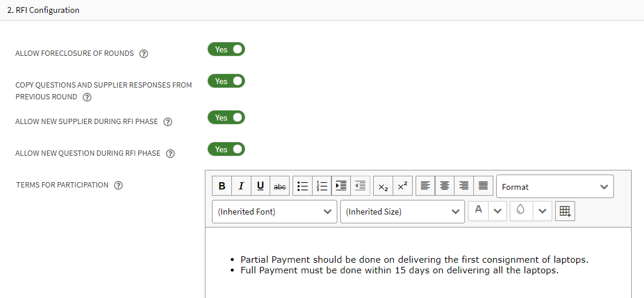Insert a bulleted list

pos(303,186)
